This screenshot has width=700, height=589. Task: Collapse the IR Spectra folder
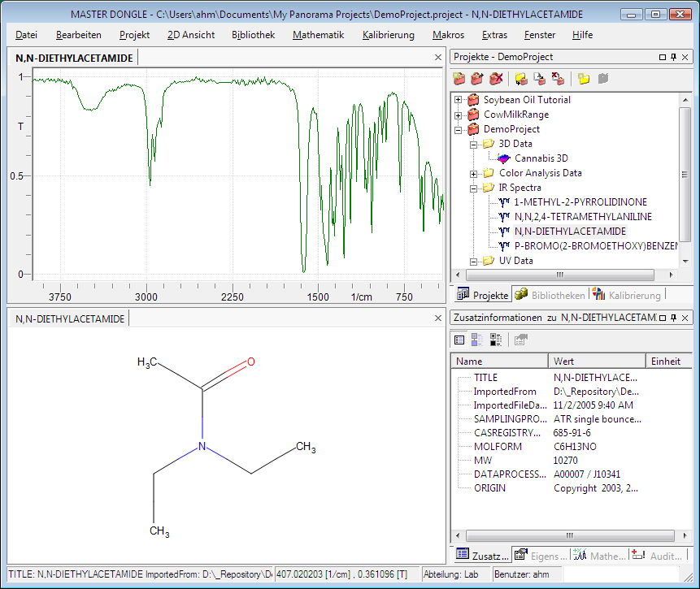coord(474,188)
